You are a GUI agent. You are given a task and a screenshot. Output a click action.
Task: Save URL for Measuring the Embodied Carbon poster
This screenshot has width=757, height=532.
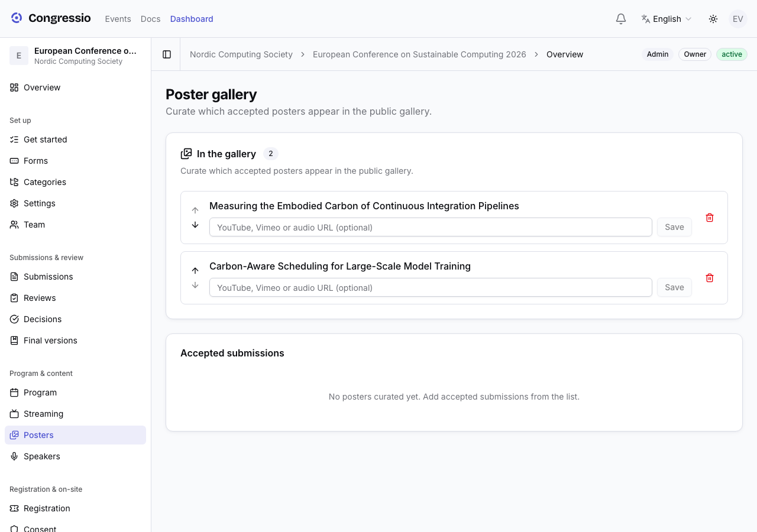click(674, 227)
